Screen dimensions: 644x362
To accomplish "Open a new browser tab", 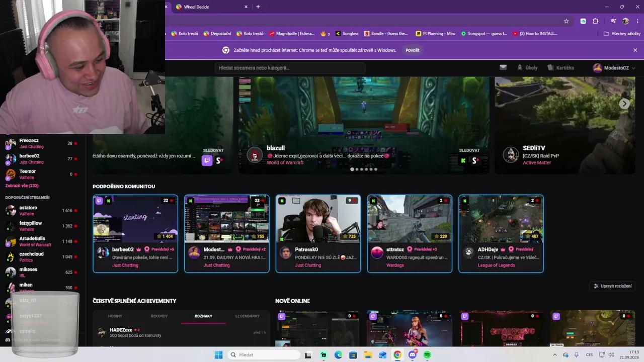I will tap(258, 7).
